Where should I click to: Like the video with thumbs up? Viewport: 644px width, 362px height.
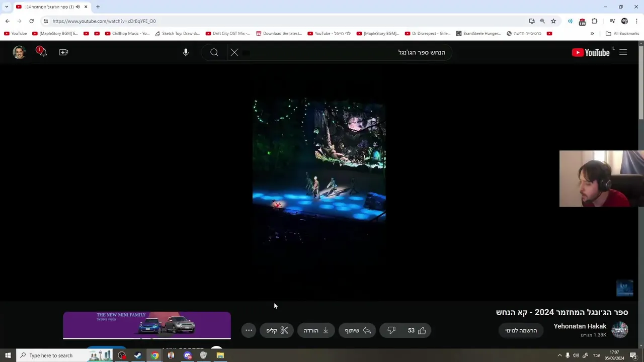(x=417, y=330)
